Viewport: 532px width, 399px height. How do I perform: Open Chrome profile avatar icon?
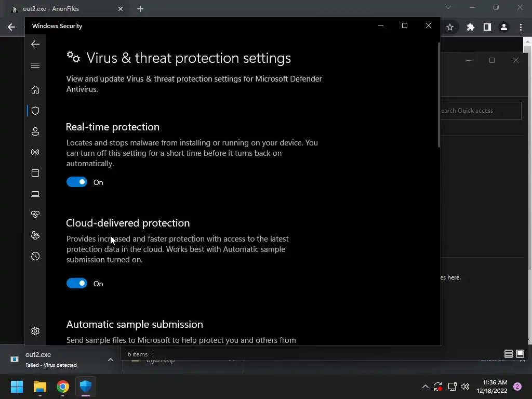click(504, 27)
